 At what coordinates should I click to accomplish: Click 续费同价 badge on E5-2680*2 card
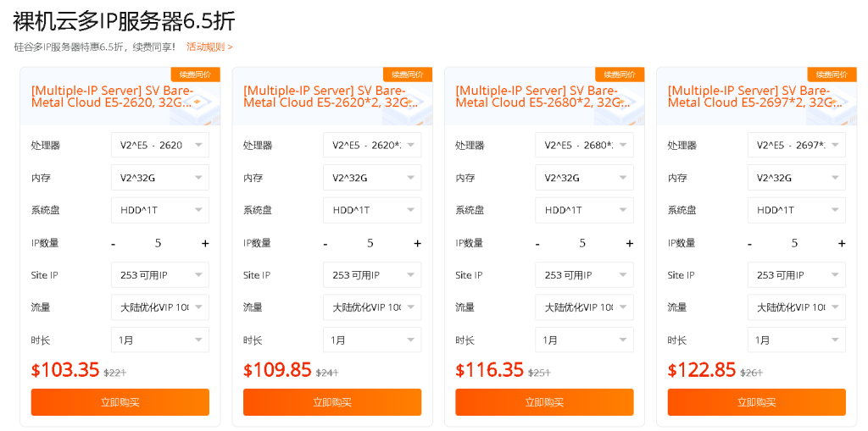[619, 75]
